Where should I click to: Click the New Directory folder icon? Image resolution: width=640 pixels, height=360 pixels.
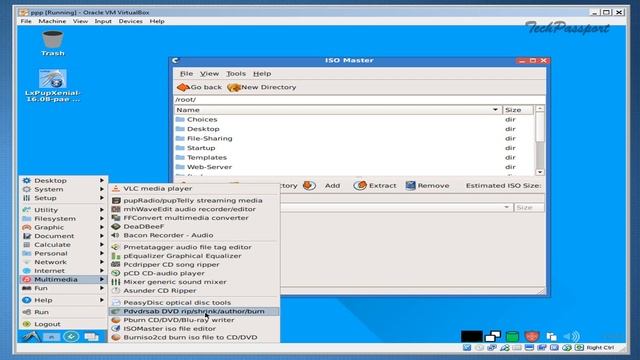234,87
